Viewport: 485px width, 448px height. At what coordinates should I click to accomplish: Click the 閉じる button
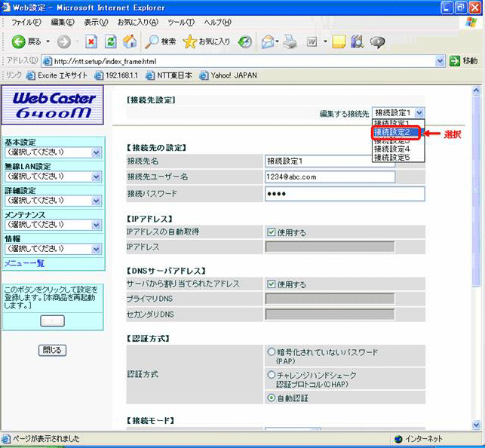52,350
